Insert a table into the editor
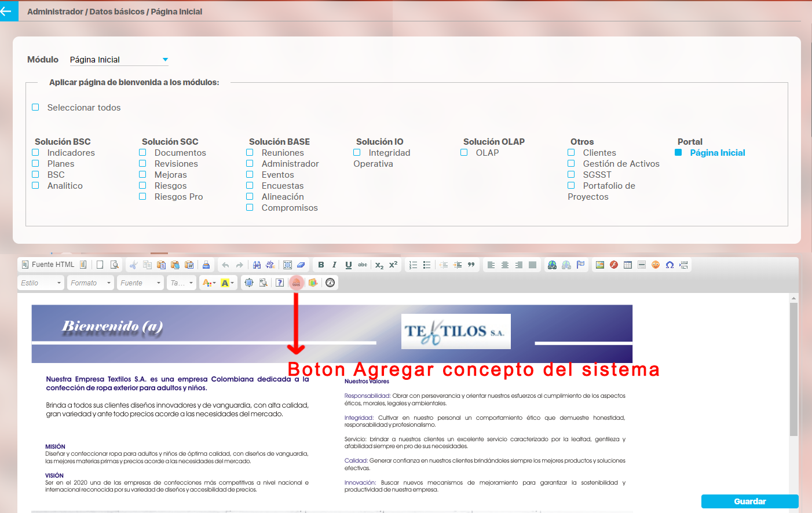The width and height of the screenshot is (812, 513). point(627,265)
